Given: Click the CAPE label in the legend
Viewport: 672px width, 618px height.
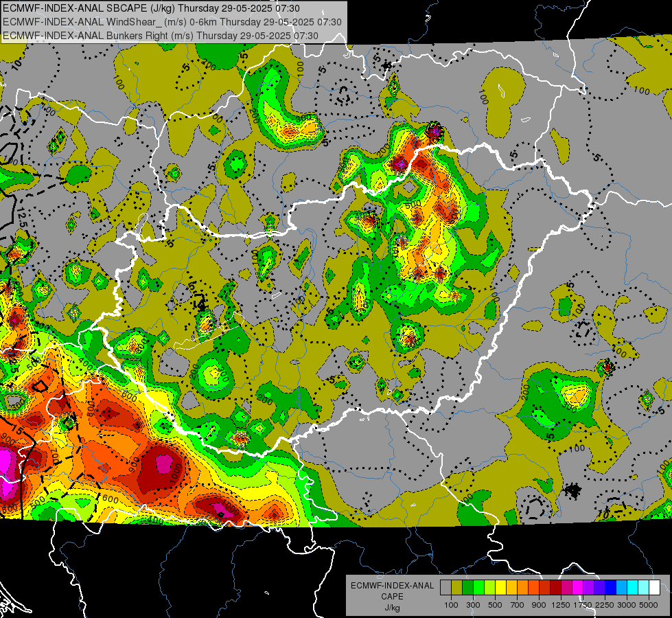Looking at the screenshot, I should [392, 597].
